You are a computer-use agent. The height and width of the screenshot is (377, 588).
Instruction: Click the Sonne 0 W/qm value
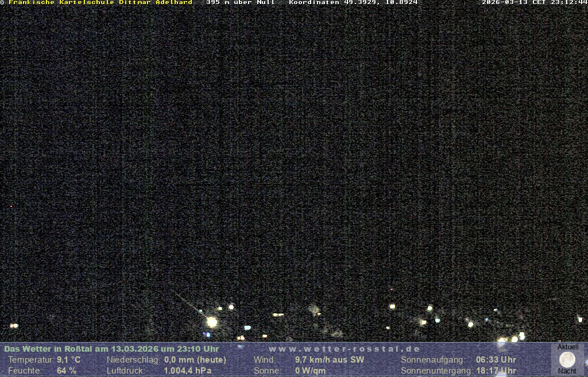point(310,371)
